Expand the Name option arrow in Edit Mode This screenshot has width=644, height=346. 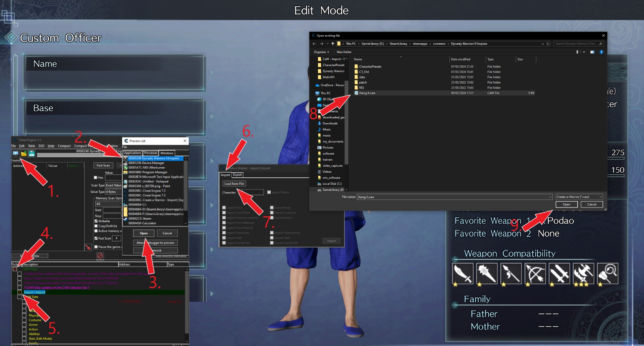tap(212, 72)
